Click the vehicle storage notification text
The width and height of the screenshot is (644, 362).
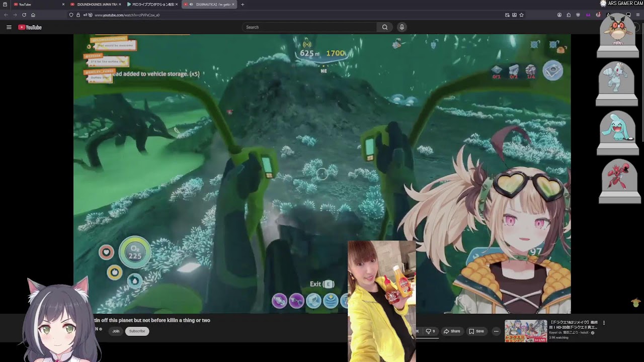click(x=155, y=74)
